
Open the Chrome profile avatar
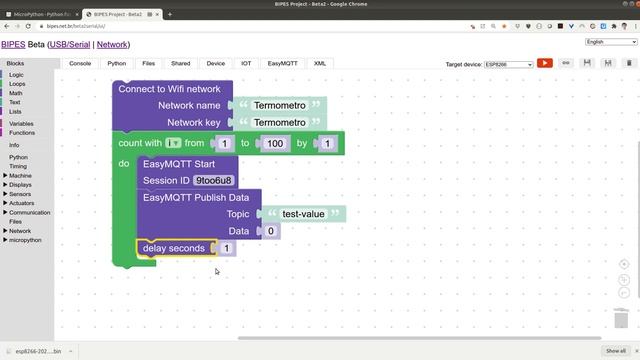[x=624, y=26]
